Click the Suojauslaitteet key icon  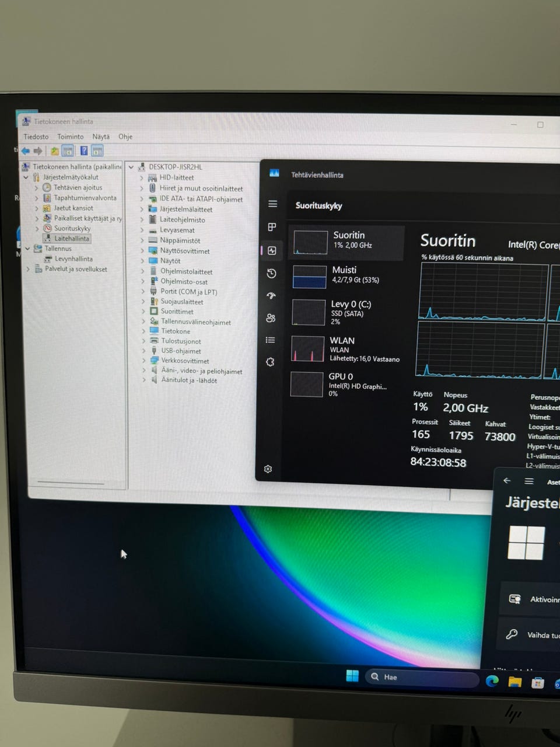pyautogui.click(x=154, y=302)
